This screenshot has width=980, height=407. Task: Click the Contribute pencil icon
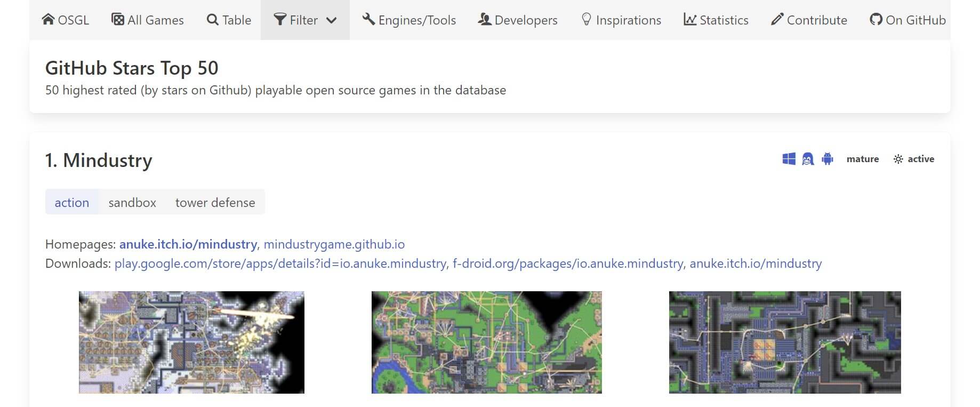777,20
